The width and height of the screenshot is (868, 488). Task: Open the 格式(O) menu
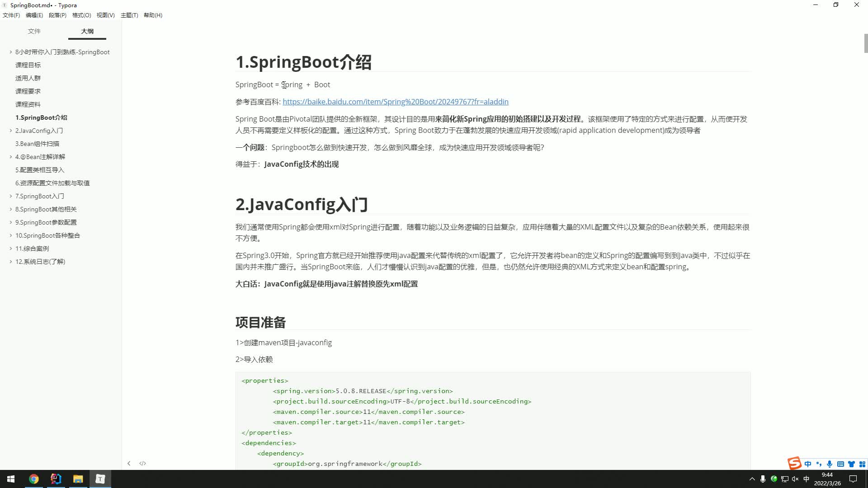click(x=81, y=15)
